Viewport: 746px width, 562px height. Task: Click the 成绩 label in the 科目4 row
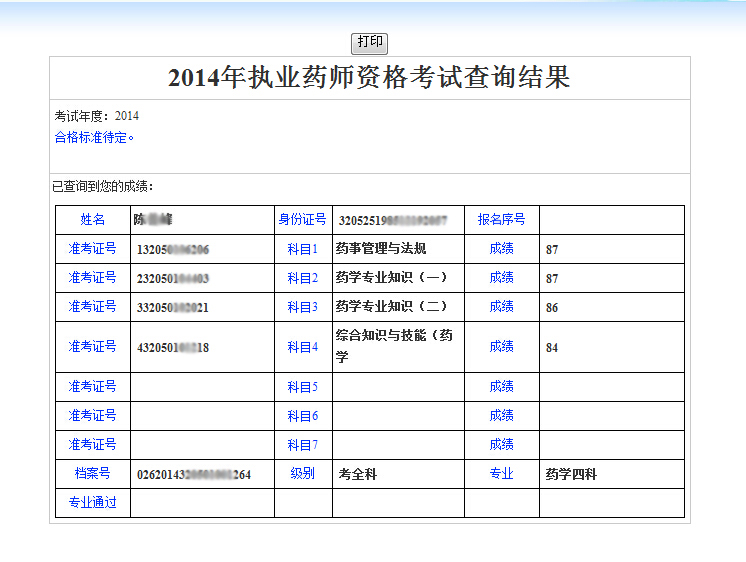click(501, 346)
